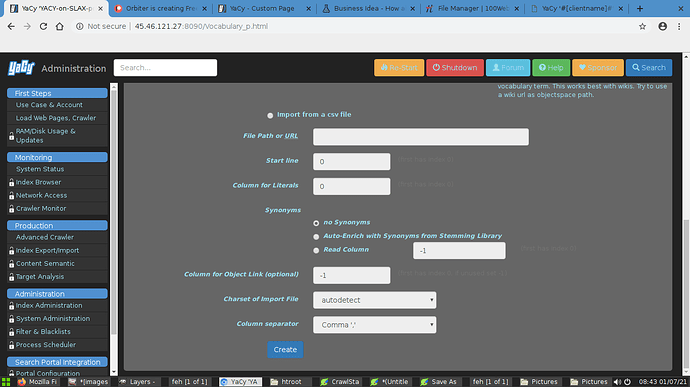Click the Column for Object Link input
This screenshot has height=387, width=690.
[352, 275]
